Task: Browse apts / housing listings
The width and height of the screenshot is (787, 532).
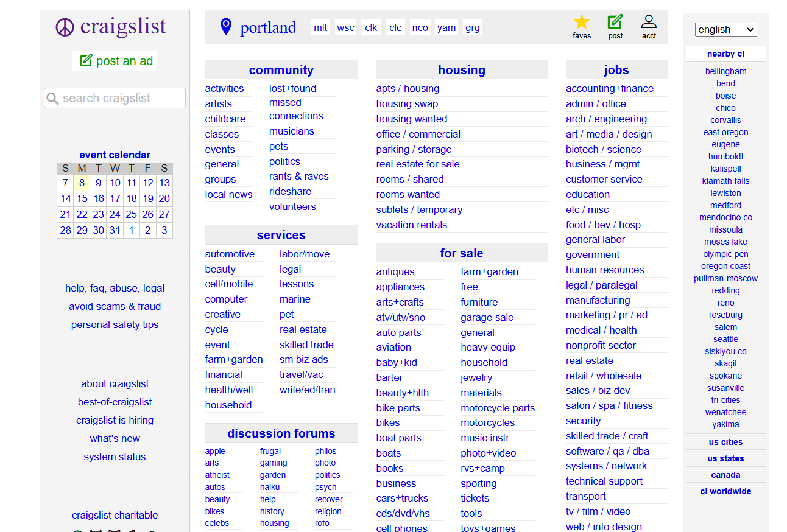Action: (408, 89)
